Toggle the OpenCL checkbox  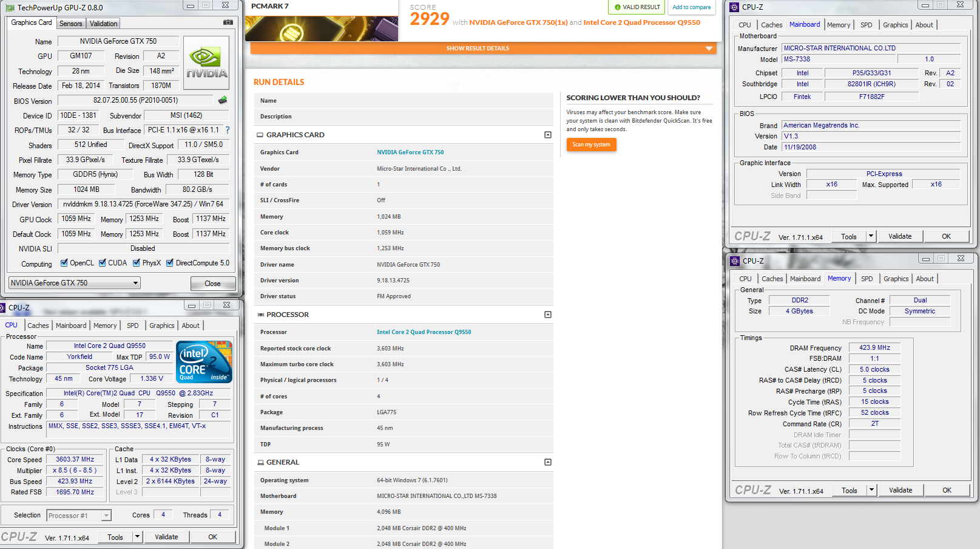[x=64, y=263]
